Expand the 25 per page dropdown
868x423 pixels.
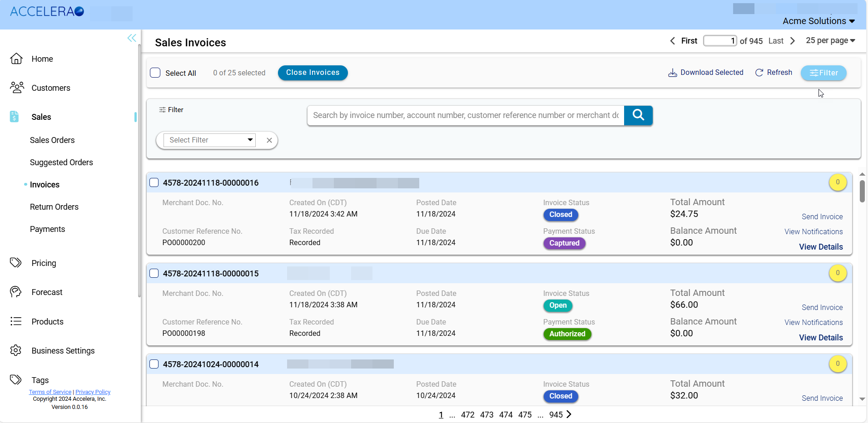[x=830, y=40]
